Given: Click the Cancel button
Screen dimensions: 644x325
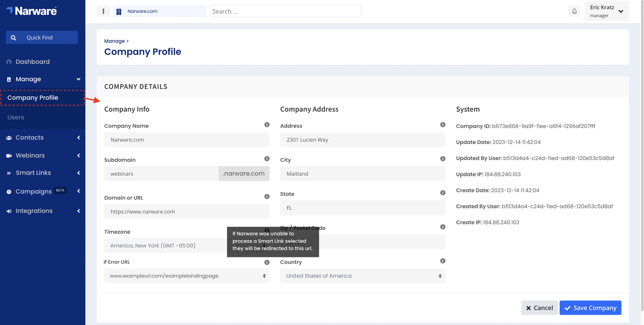Looking at the screenshot, I should (x=539, y=308).
